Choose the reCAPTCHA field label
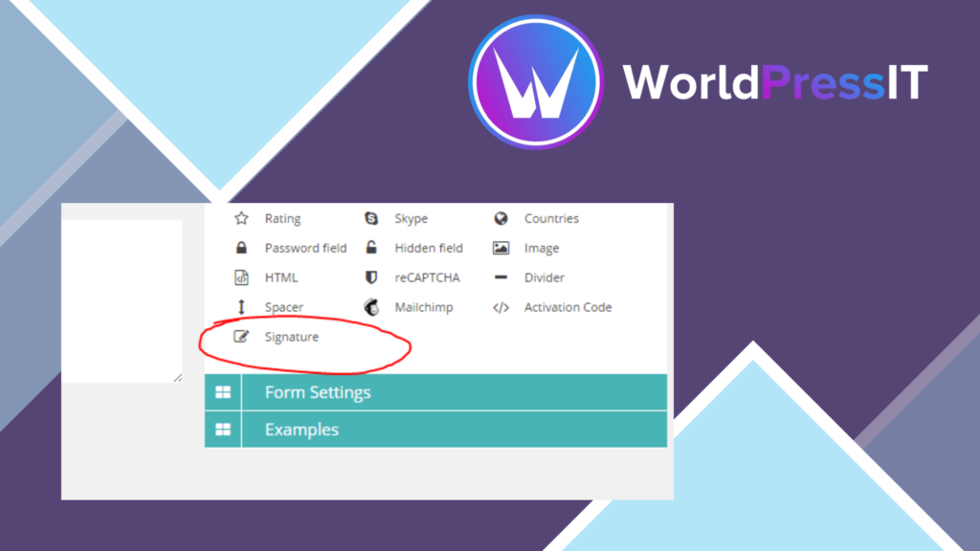The height and width of the screenshot is (551, 980). tap(428, 277)
